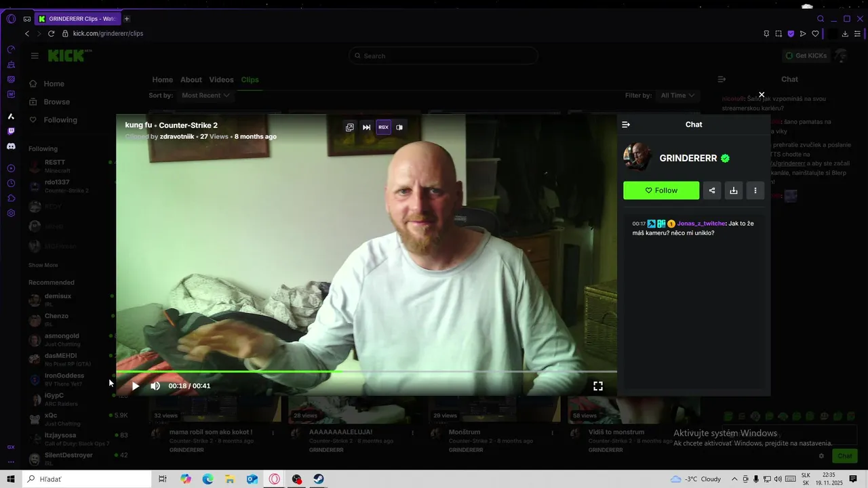The width and height of the screenshot is (868, 488).
Task: Open Opera GX main menu logo
Action: pyautogui.click(x=11, y=19)
